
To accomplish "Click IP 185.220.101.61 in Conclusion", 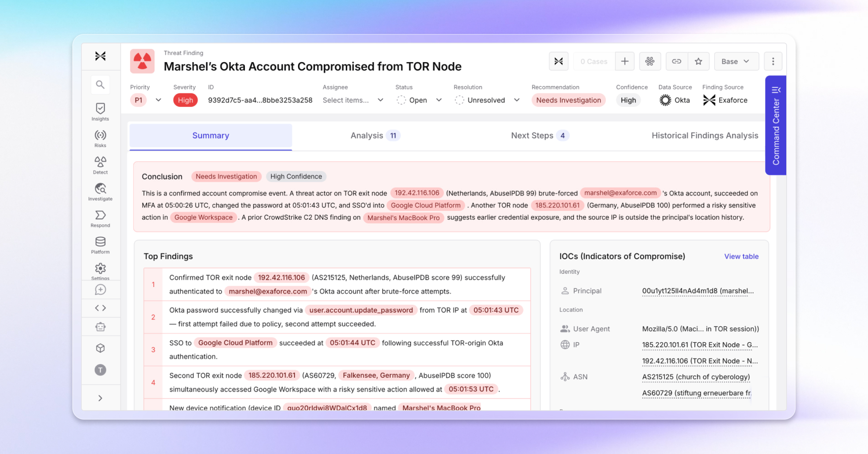I will pyautogui.click(x=557, y=205).
